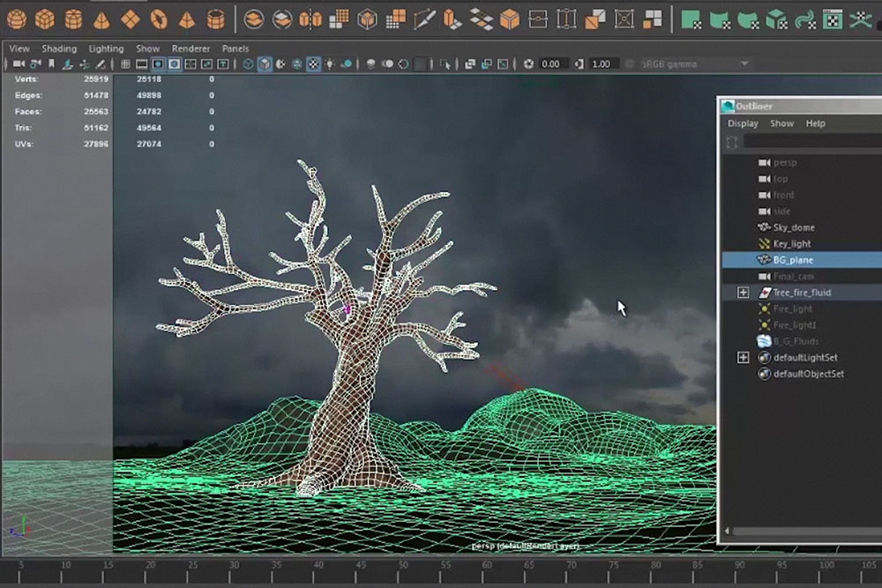
Task: Select Final_cam in the Outliner
Action: coord(794,276)
